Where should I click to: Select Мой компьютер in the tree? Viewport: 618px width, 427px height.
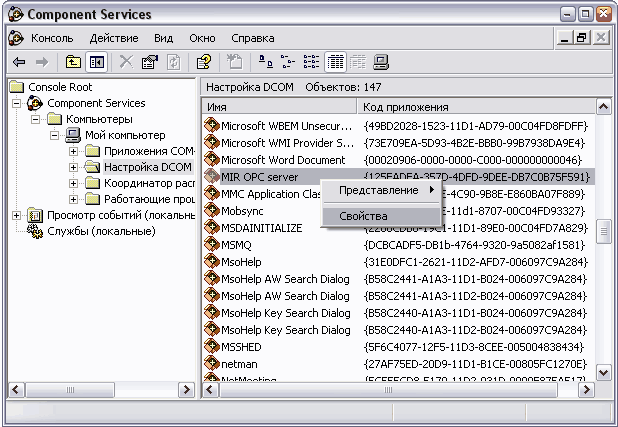click(125, 135)
